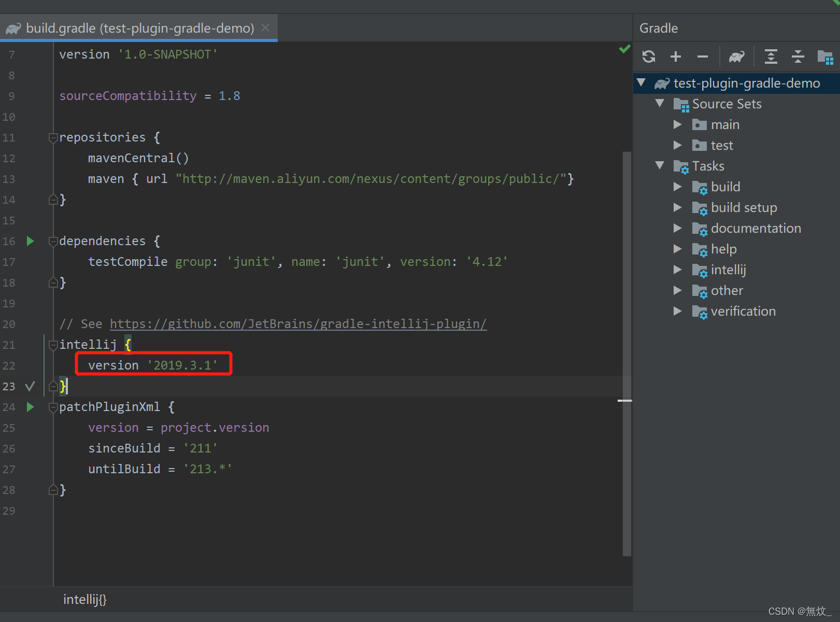The height and width of the screenshot is (622, 840).
Task: Collapse test-plugin-gradle-demo project node
Action: coord(642,82)
